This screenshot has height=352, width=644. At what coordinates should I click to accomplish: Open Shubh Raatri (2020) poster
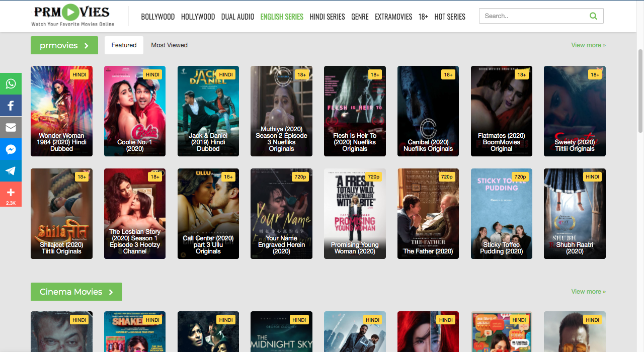(575, 214)
